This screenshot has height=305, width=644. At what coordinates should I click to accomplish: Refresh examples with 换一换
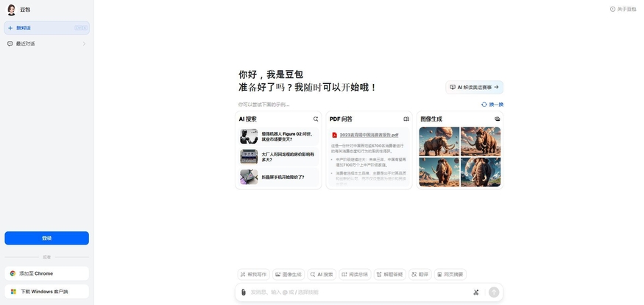(x=492, y=105)
